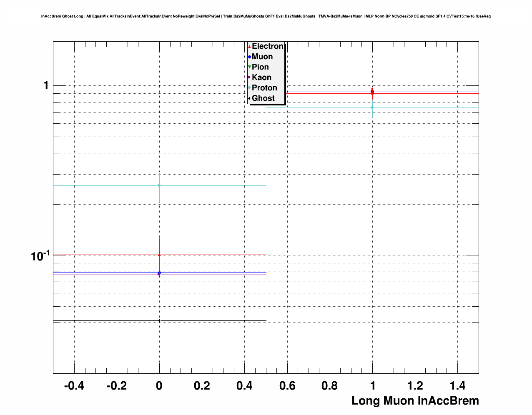Click the y-axis label '1'
The height and width of the screenshot is (415, 532).
tap(46, 85)
